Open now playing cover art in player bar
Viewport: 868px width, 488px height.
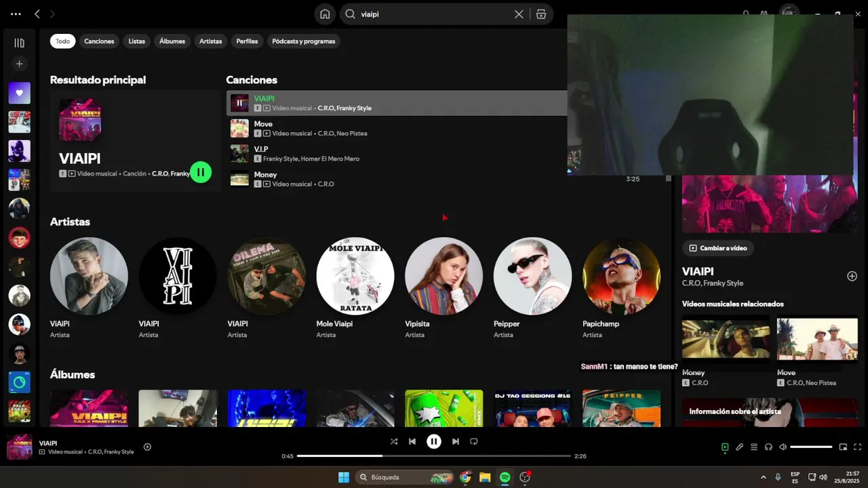coord(19,447)
